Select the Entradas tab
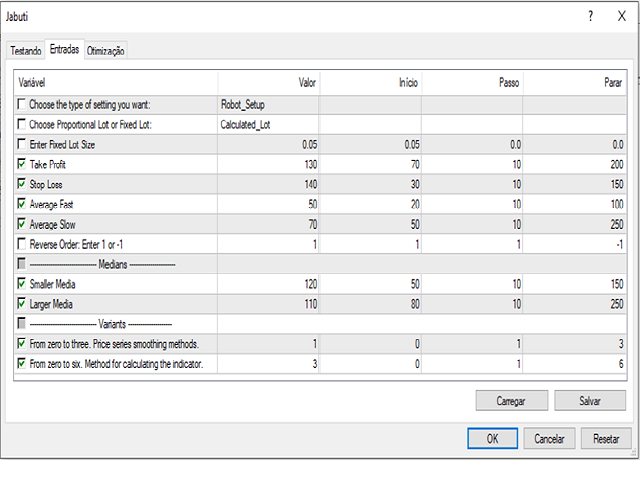Viewport: 640px width, 480px height. tap(64, 49)
